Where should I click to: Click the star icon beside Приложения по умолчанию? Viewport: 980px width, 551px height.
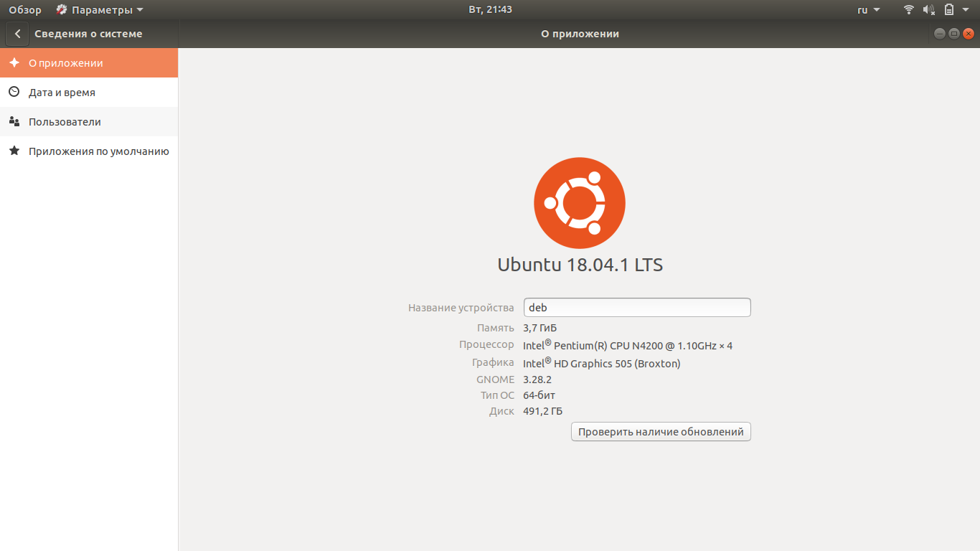pos(14,151)
